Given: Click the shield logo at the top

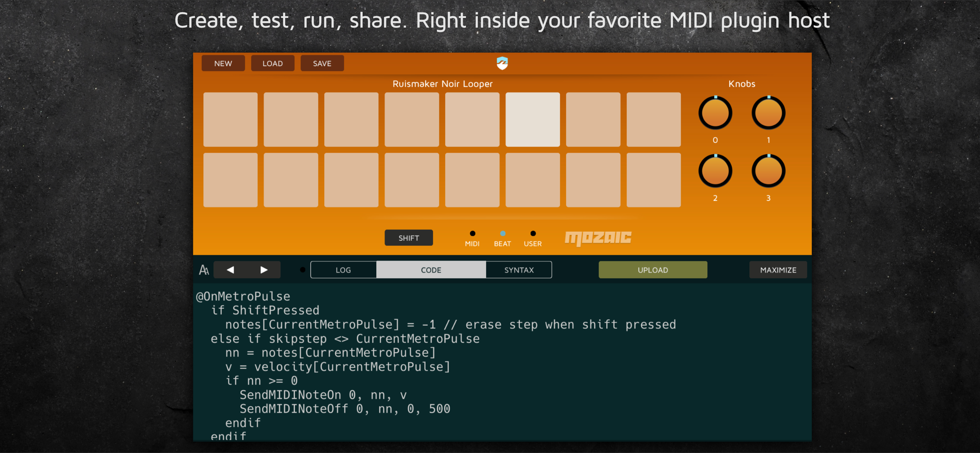Looking at the screenshot, I should (x=502, y=63).
